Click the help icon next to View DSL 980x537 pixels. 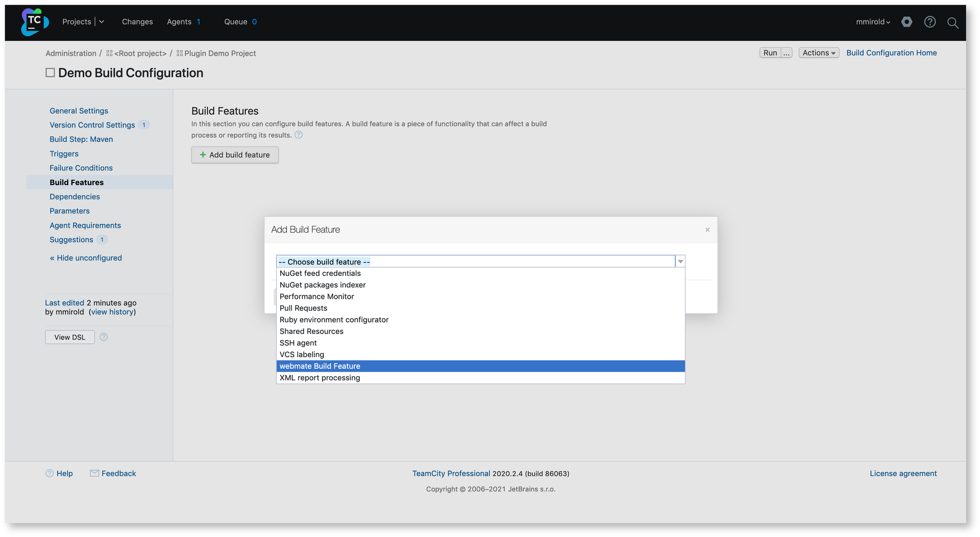tap(104, 337)
